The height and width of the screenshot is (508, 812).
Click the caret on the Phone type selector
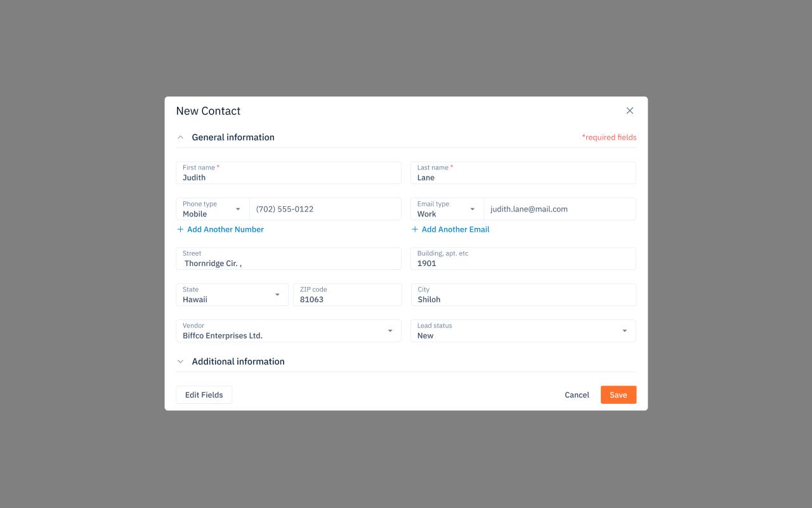point(239,209)
